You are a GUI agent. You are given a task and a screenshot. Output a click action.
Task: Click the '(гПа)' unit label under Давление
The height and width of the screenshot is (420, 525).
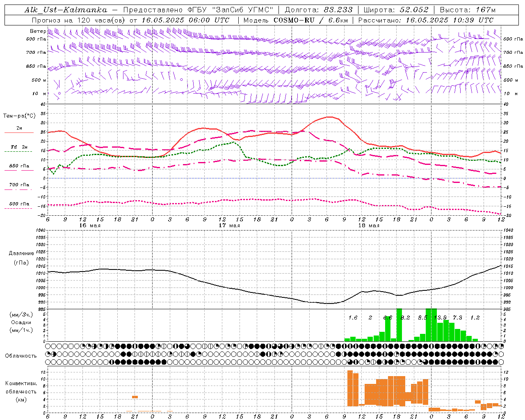[21, 262]
